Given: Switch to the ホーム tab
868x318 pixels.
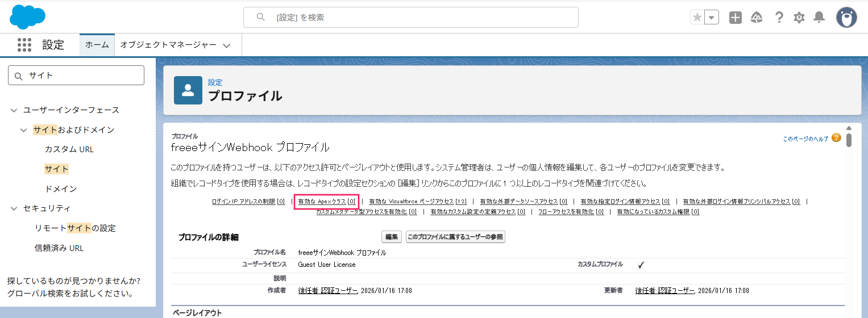Looking at the screenshot, I should (x=97, y=45).
